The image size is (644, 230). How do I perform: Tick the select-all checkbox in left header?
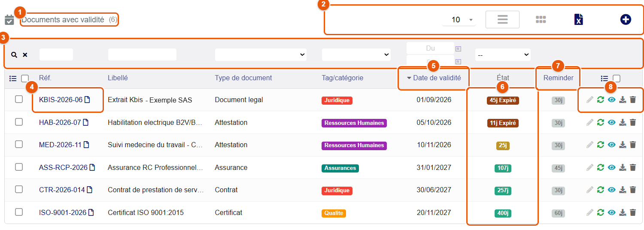[x=25, y=79]
